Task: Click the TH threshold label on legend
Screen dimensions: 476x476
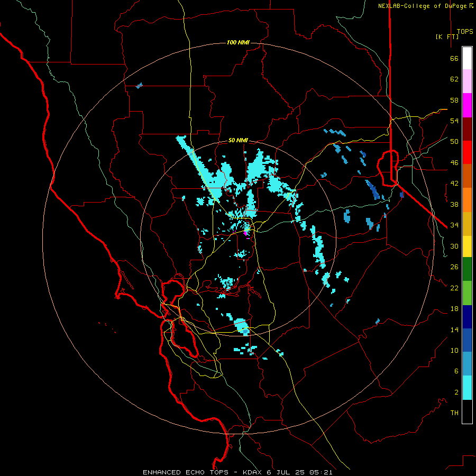Action: tap(454, 413)
